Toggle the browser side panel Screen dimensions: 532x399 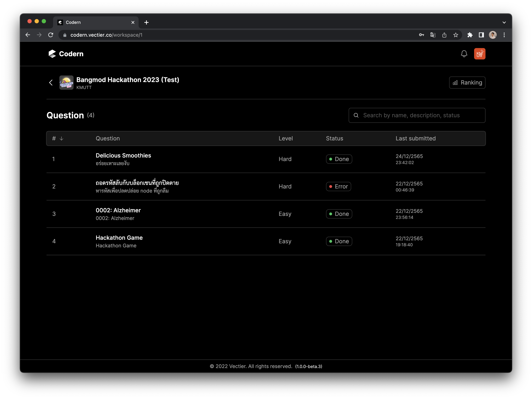[481, 35]
